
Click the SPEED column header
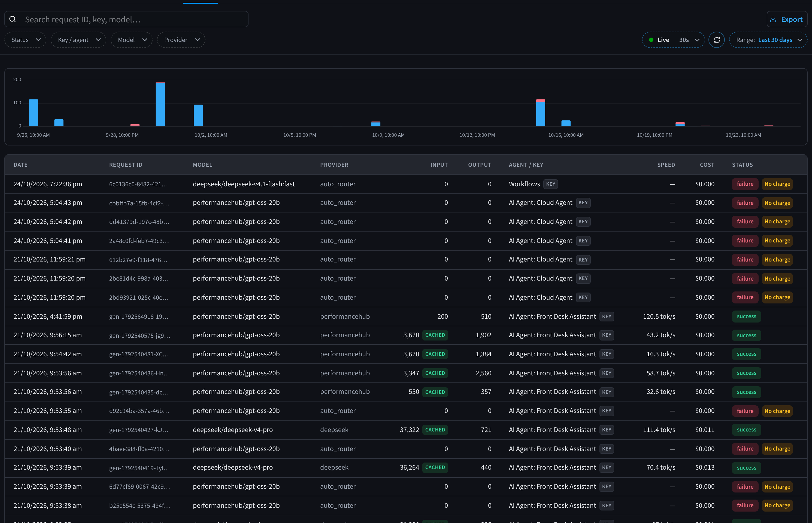point(666,165)
